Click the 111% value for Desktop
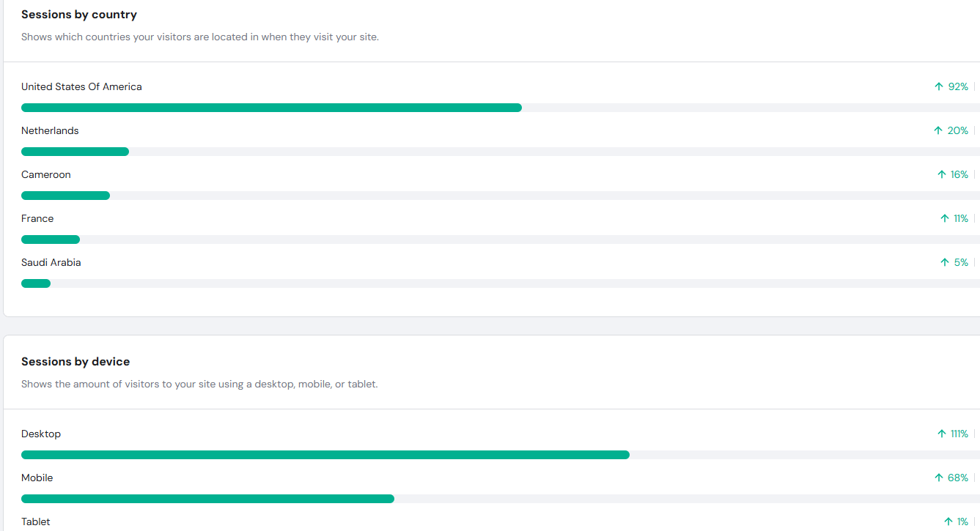The width and height of the screenshot is (980, 531). coord(959,434)
